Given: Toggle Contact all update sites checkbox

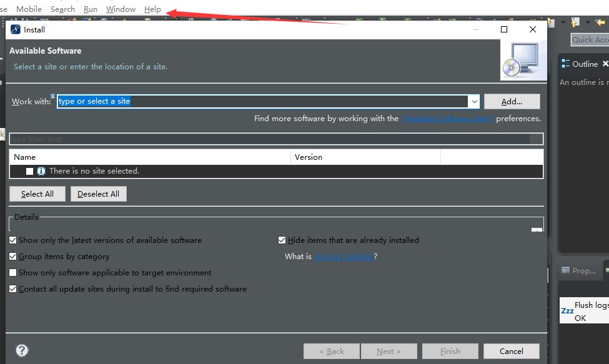Looking at the screenshot, I should [13, 288].
